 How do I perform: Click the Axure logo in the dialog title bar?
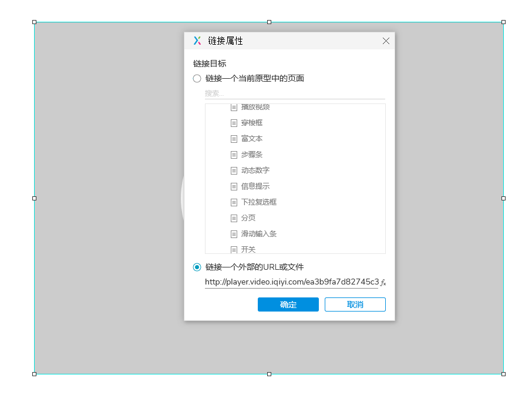[x=197, y=41]
